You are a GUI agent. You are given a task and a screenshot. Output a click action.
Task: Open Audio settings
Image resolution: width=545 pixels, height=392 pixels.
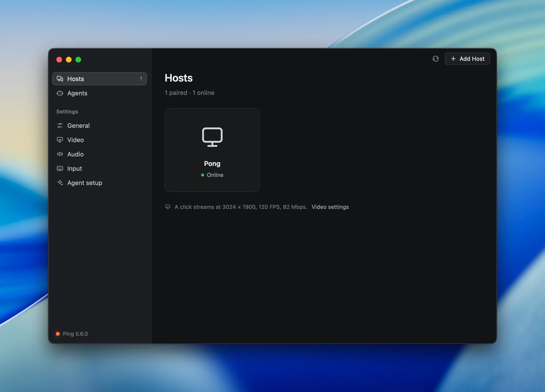(x=99, y=154)
